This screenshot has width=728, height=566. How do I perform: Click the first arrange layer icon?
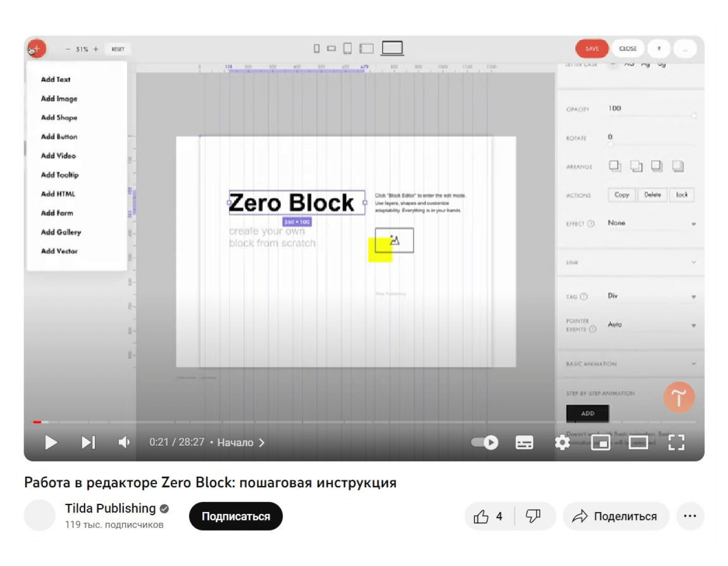(x=615, y=166)
